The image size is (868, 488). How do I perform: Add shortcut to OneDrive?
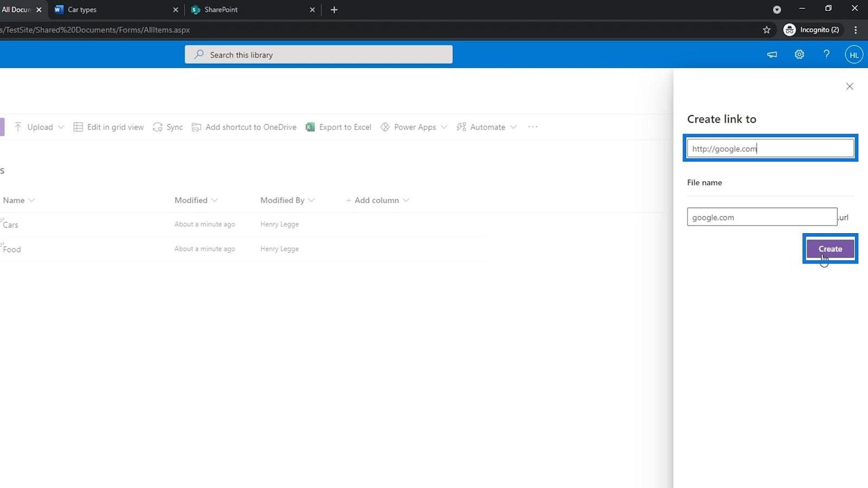tap(244, 127)
